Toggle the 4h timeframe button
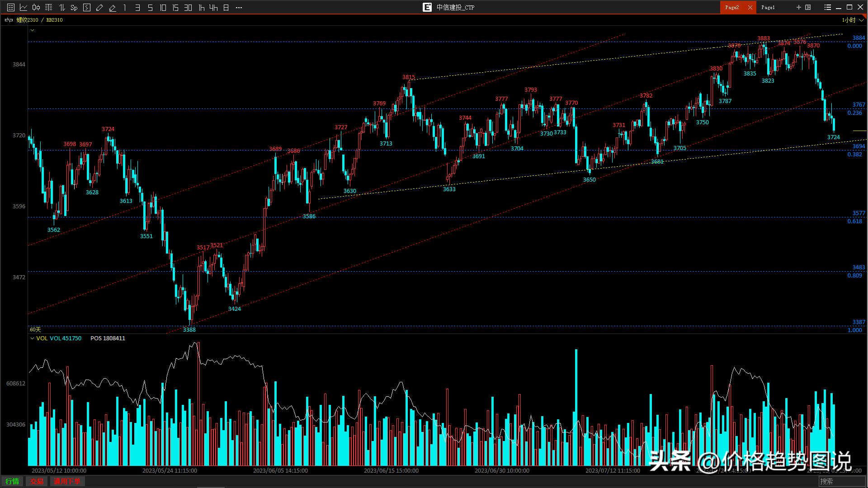The image size is (868, 488). click(x=213, y=7)
